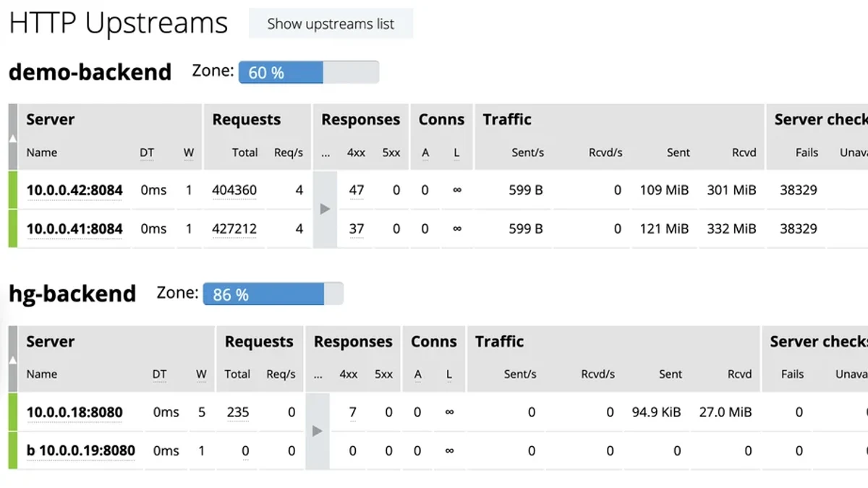Click the 4xx count 37

356,228
